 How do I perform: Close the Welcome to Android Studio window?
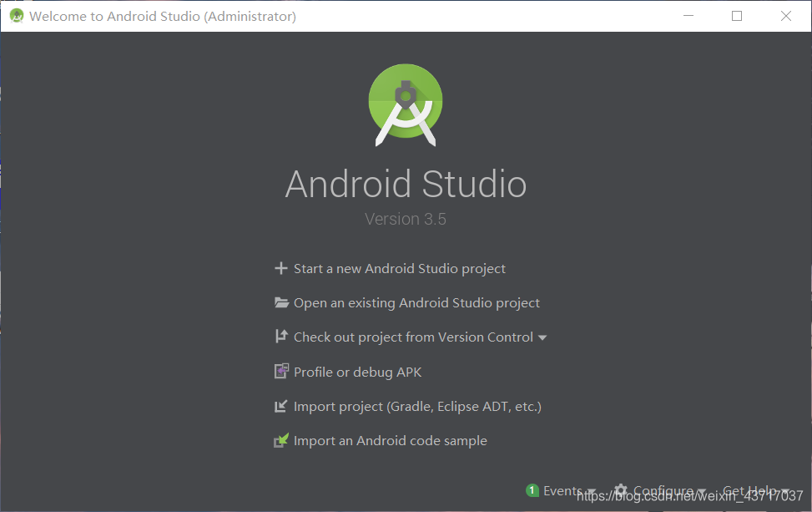pyautogui.click(x=785, y=16)
